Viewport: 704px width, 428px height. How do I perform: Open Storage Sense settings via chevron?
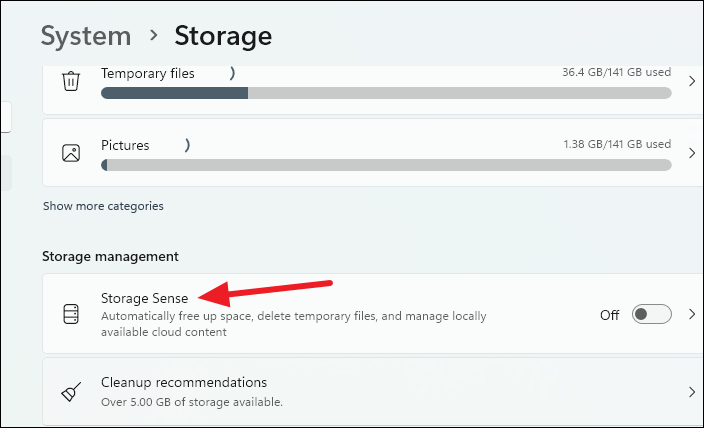(x=691, y=314)
